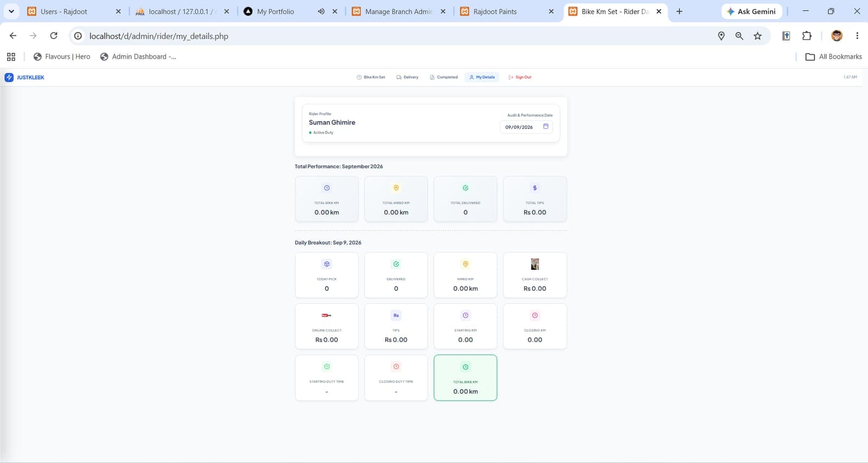Click the site info icon beside the URL
The height and width of the screenshot is (463, 868).
coord(78,36)
